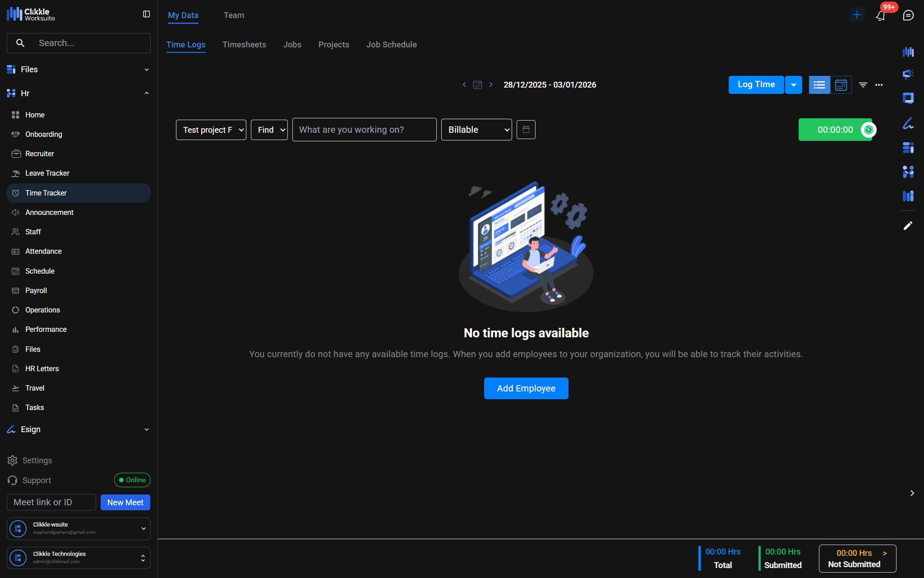Viewport: 924px width, 578px height.
Task: Switch to the Timesheets tab
Action: [244, 45]
